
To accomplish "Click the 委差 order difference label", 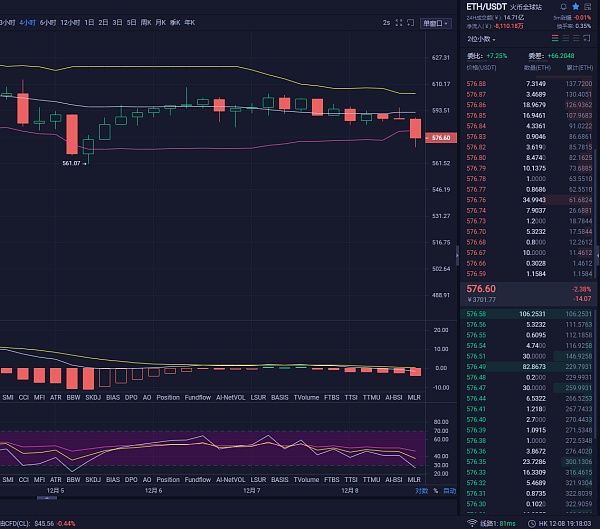I will click(536, 56).
